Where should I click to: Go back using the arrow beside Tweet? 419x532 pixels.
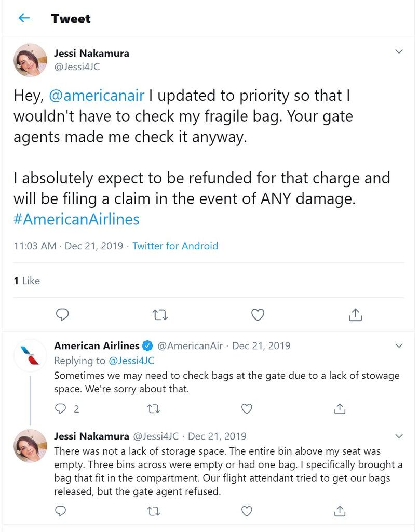click(x=24, y=18)
